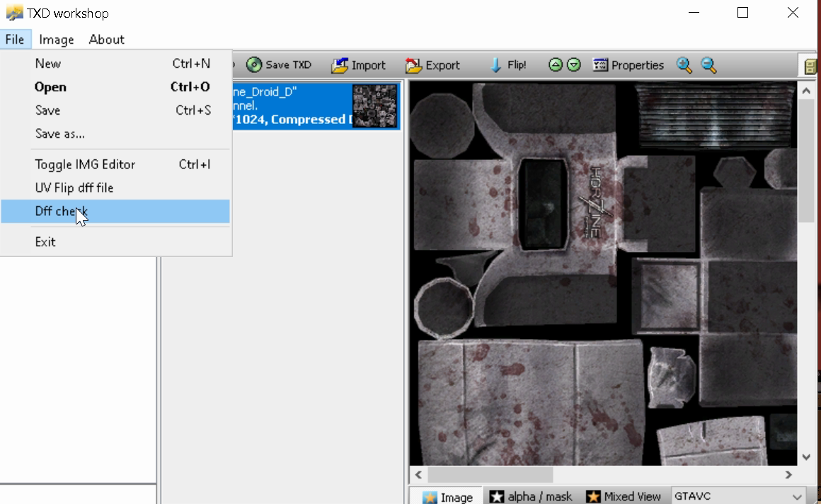Open the Image menu
The height and width of the screenshot is (504, 821).
click(57, 40)
